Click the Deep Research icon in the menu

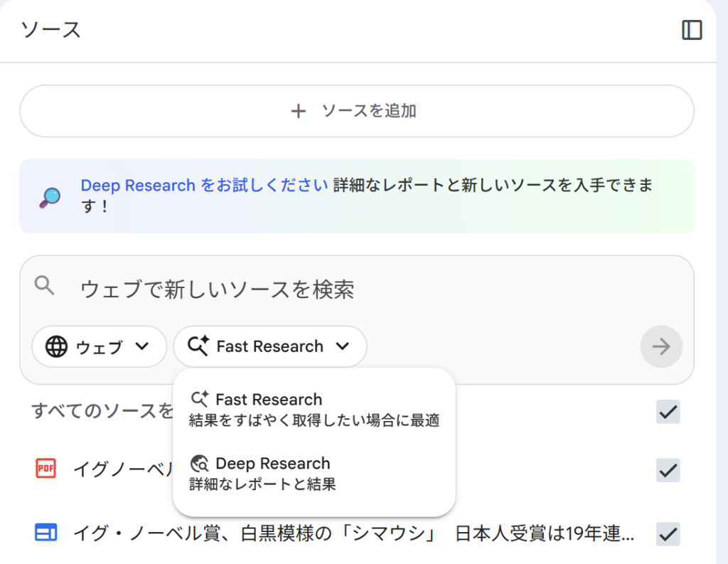[x=200, y=464]
